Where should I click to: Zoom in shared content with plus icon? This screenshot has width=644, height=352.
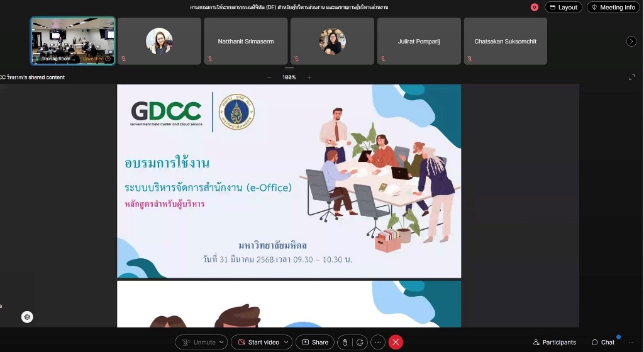309,77
